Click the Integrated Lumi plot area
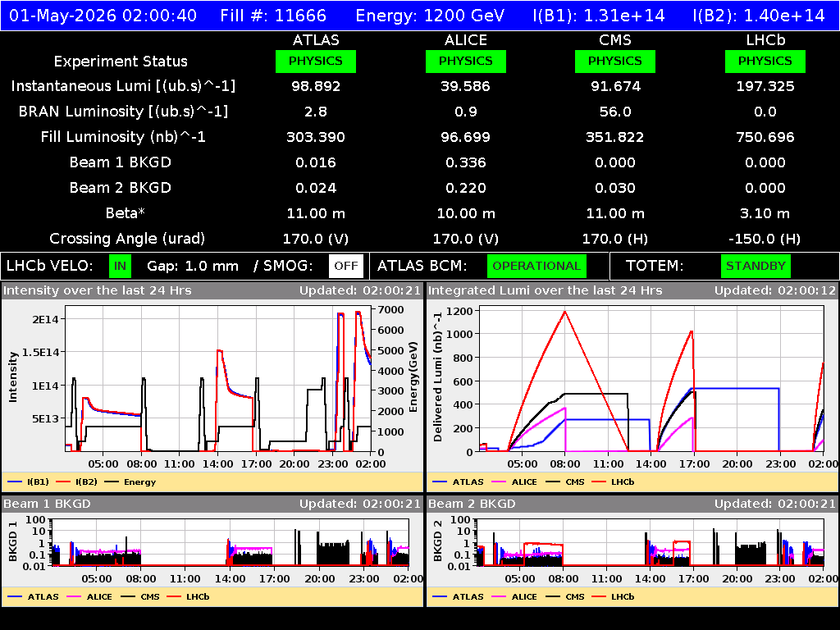 [x=651, y=378]
